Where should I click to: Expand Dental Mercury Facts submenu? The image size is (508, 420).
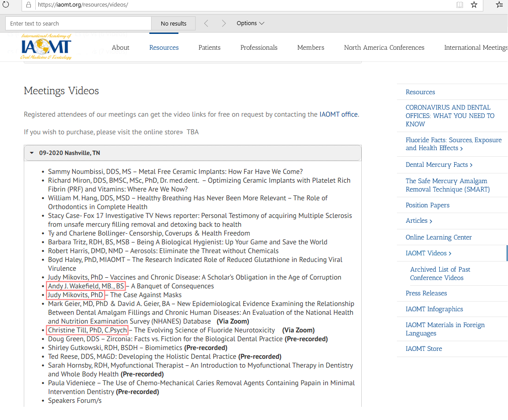(471, 165)
